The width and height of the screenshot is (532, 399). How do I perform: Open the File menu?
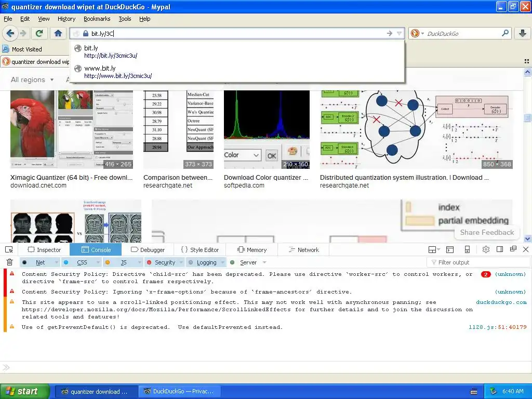(8, 19)
